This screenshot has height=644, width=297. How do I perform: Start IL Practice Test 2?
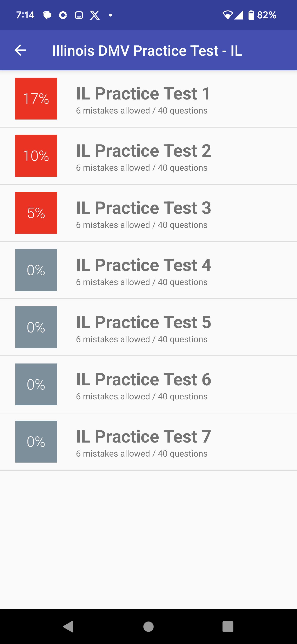point(148,156)
